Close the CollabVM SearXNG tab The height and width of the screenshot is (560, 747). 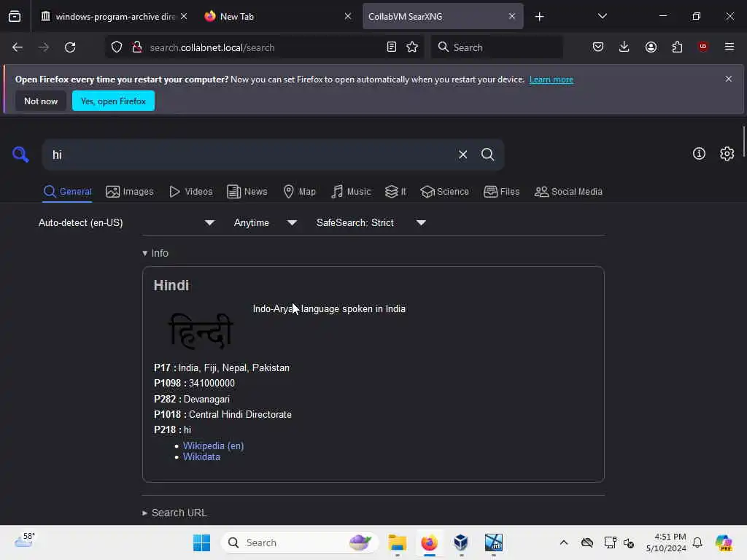pos(511,16)
